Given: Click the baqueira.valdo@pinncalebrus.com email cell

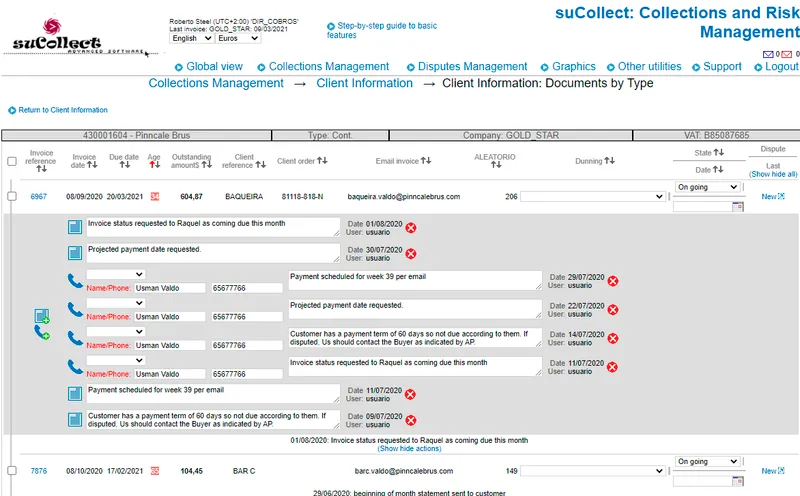Looking at the screenshot, I should click(x=404, y=196).
